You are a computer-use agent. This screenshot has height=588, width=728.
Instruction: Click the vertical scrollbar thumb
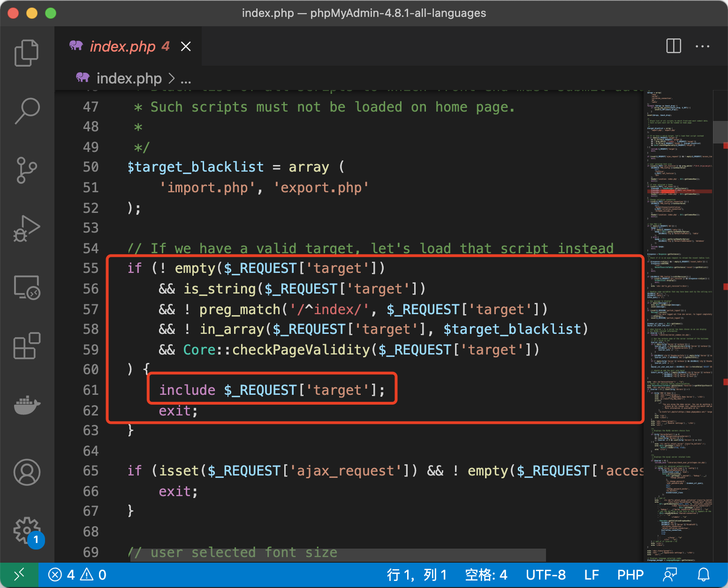point(720,132)
